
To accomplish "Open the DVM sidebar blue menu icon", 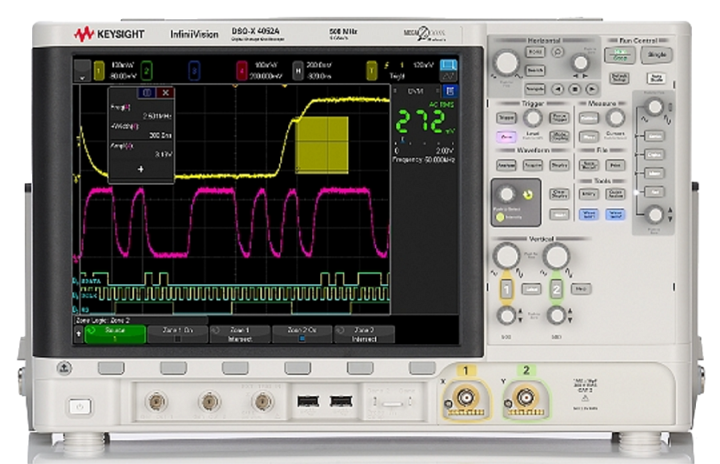I will 450,91.
